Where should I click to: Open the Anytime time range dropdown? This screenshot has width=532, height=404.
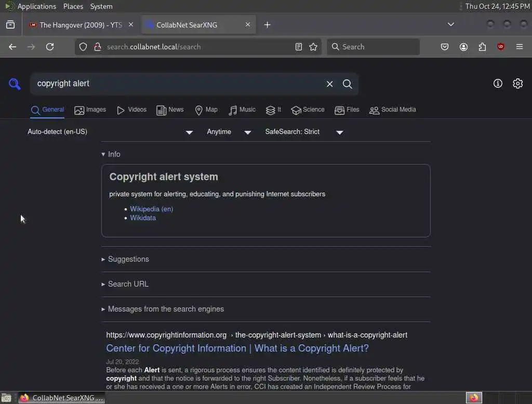pyautogui.click(x=229, y=132)
